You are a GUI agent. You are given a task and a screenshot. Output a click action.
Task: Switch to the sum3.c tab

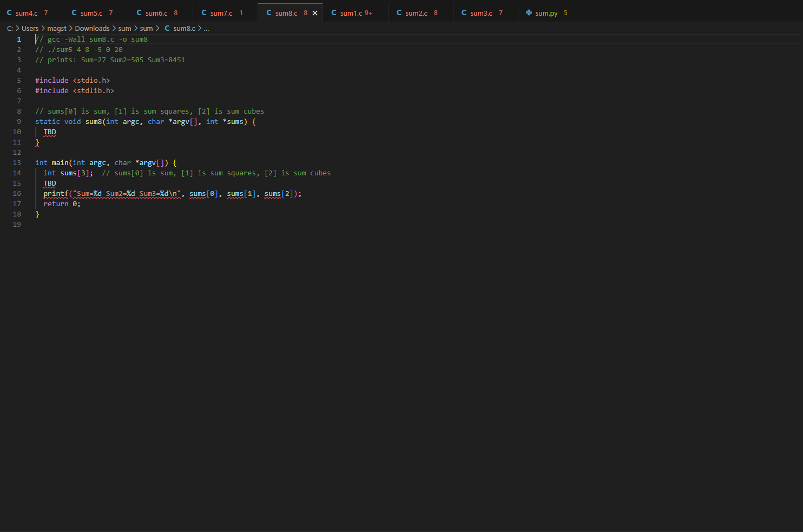tap(485, 13)
